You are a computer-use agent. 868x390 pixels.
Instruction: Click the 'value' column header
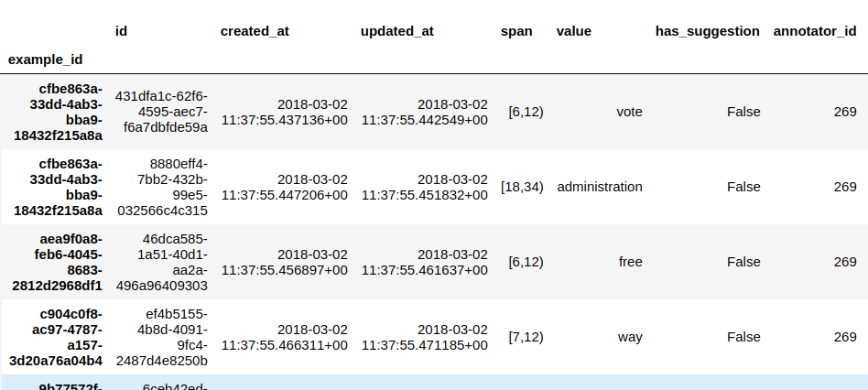[x=574, y=30]
